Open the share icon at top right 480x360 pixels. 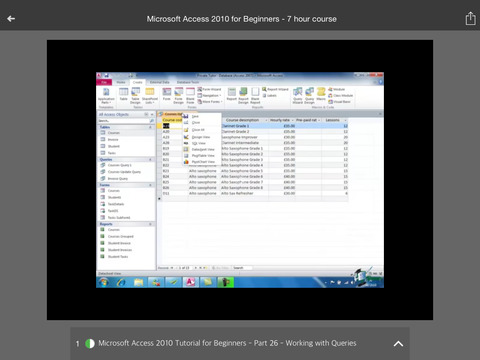pos(470,18)
